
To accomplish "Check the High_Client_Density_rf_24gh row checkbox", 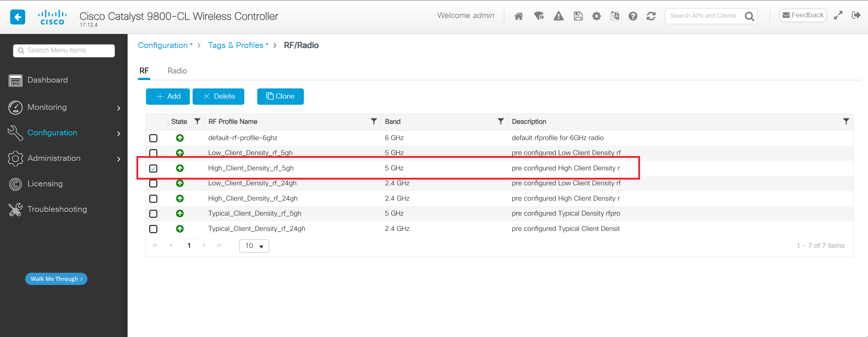I will coord(153,199).
